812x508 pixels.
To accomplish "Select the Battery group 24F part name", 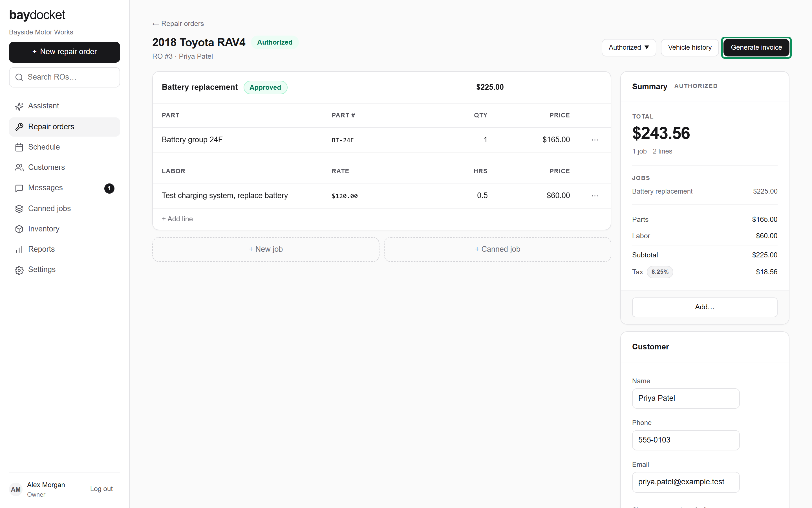I will coord(192,139).
